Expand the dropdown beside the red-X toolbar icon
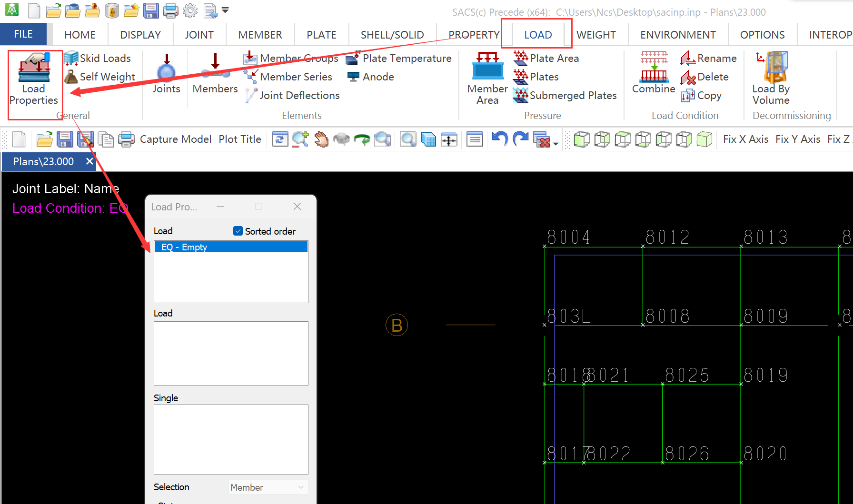This screenshot has height=504, width=853. (x=555, y=143)
